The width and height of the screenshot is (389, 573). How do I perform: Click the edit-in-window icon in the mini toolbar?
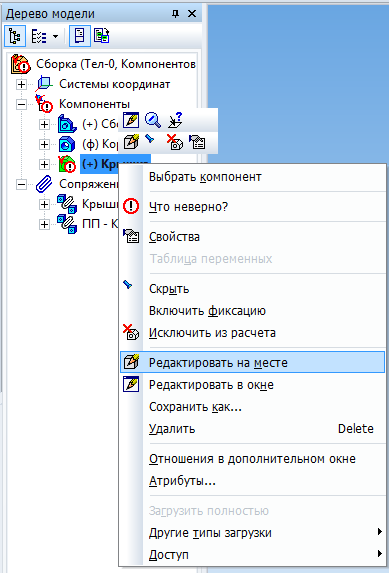[x=131, y=120]
